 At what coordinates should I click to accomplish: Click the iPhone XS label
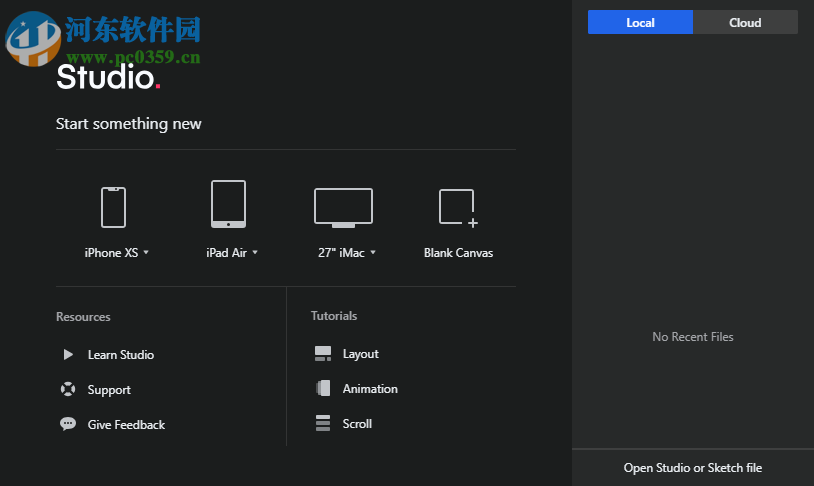click(111, 253)
